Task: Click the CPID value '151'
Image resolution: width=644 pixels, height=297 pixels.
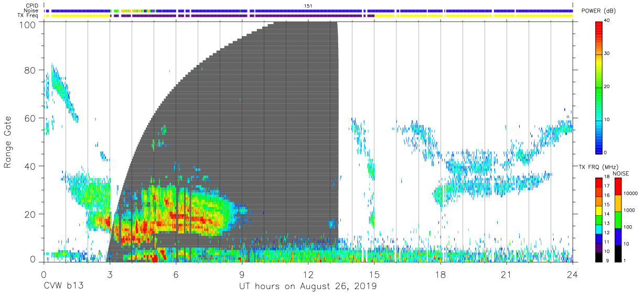Action: point(308,5)
